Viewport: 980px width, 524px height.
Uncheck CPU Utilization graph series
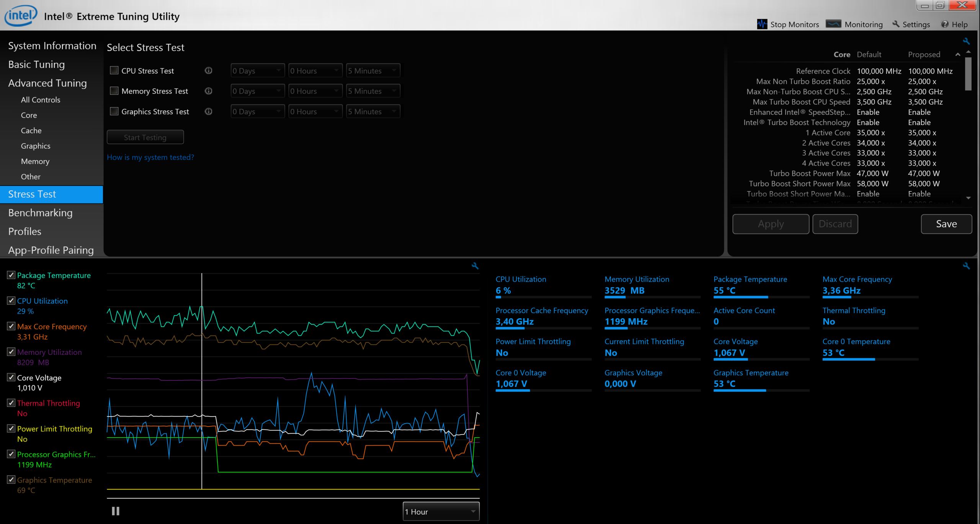(11, 301)
